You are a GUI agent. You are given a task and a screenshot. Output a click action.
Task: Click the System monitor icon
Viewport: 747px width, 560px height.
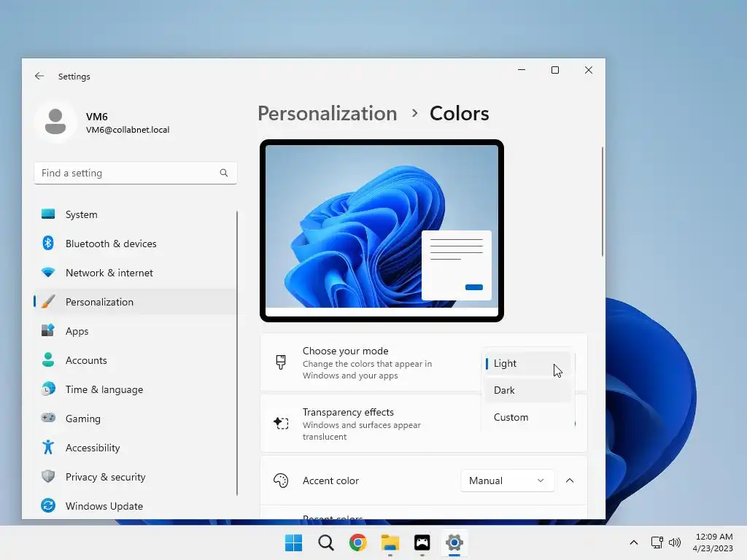coord(48,214)
